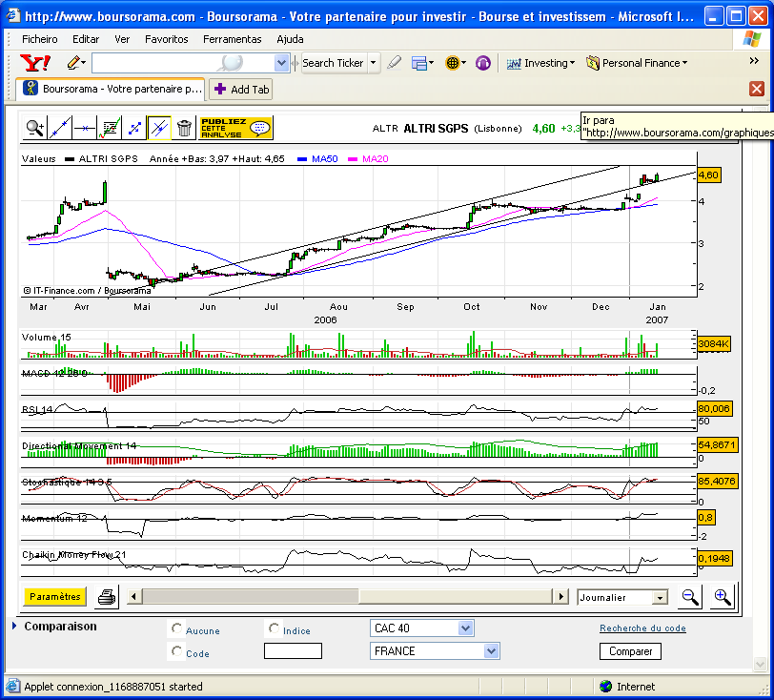Click the Comparer button

coord(630,651)
